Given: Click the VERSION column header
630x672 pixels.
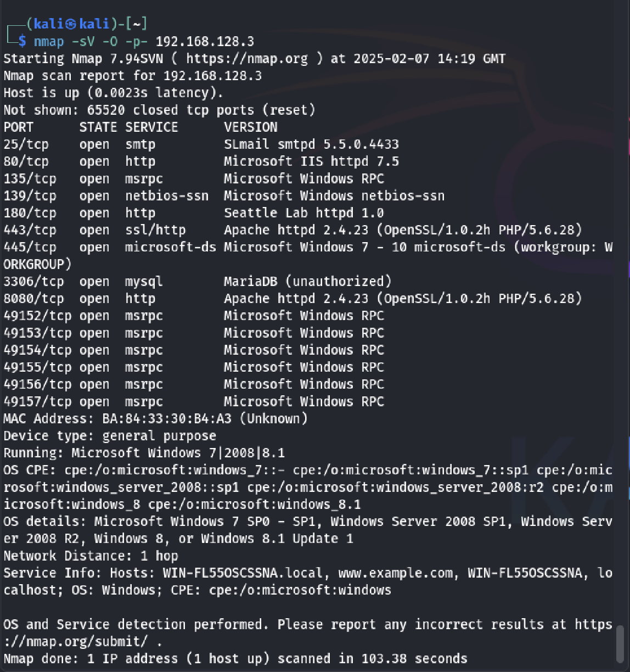Looking at the screenshot, I should [250, 127].
